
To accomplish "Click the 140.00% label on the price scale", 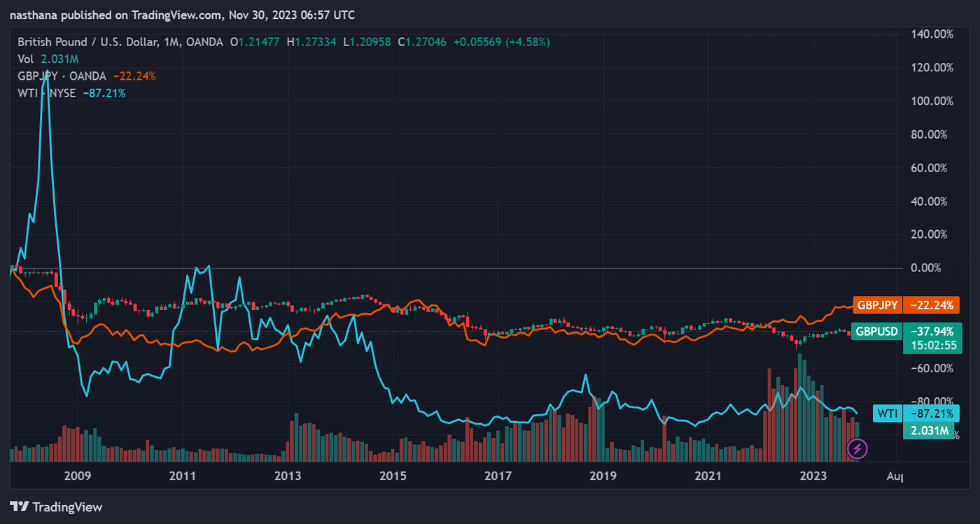I will tap(932, 34).
